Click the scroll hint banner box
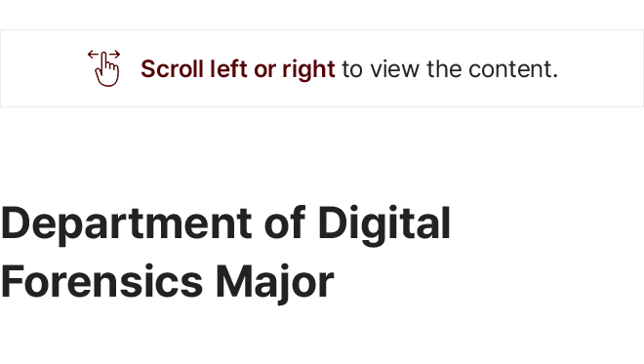Viewport: 644px width, 364px height. 322,68
